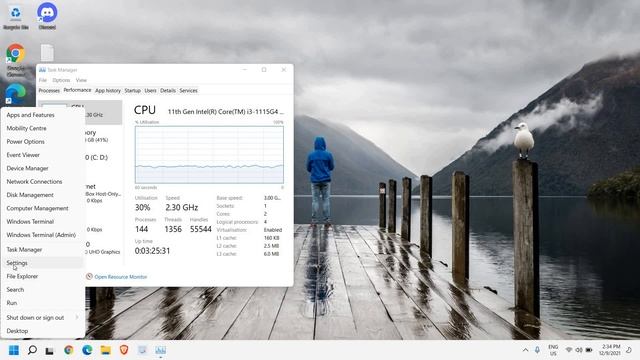
Task: Open the View menu in Task Manager
Action: click(x=81, y=80)
